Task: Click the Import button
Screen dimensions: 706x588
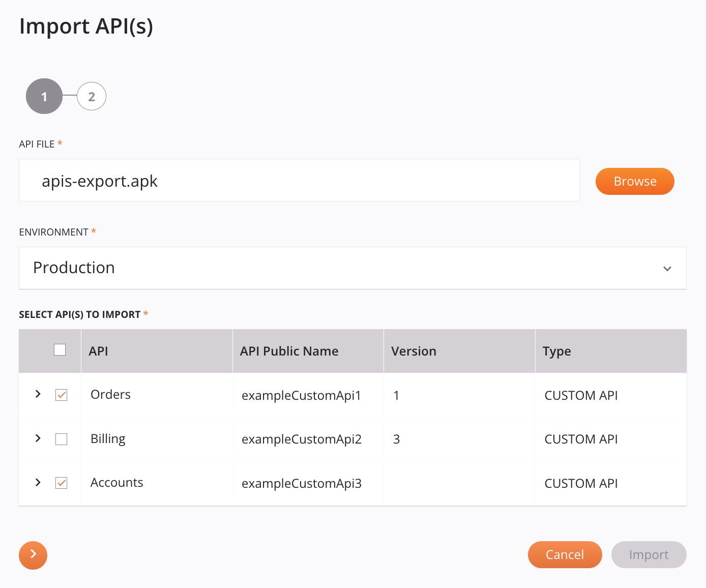Action: click(x=649, y=554)
